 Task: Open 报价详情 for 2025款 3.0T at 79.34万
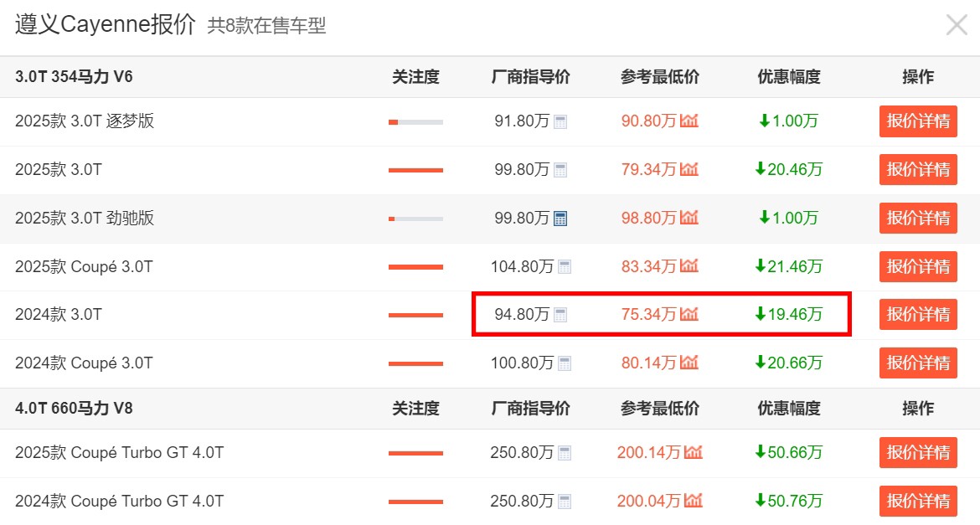click(918, 169)
